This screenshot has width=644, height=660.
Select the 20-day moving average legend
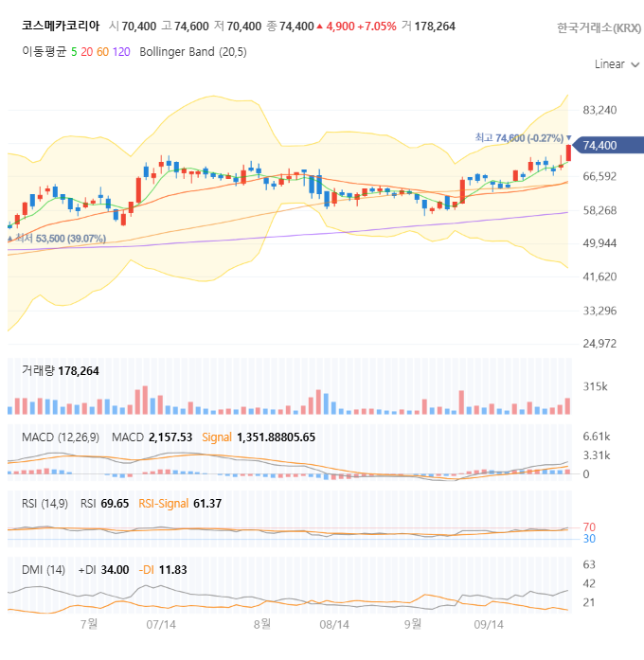click(x=86, y=52)
